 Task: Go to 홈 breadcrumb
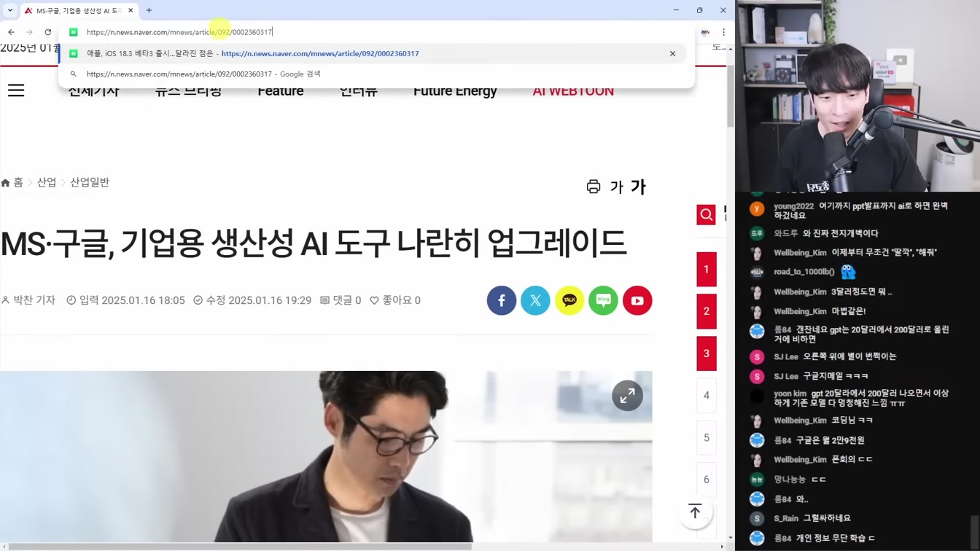(12, 182)
